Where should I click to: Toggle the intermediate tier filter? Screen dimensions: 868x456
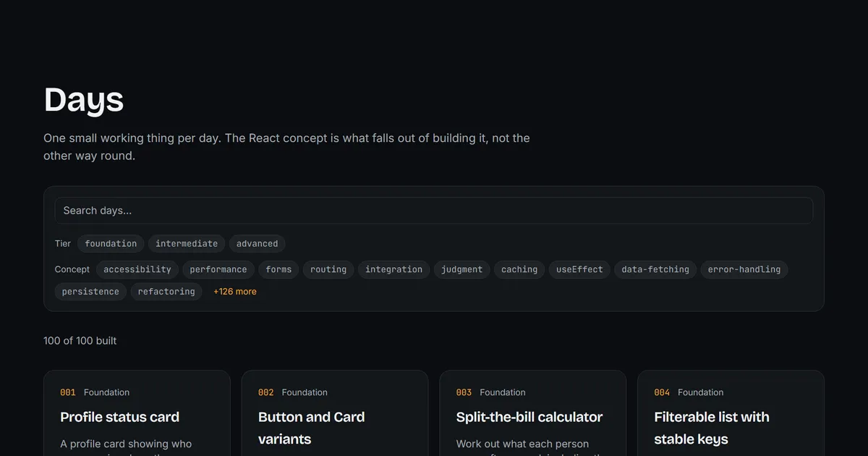click(187, 244)
